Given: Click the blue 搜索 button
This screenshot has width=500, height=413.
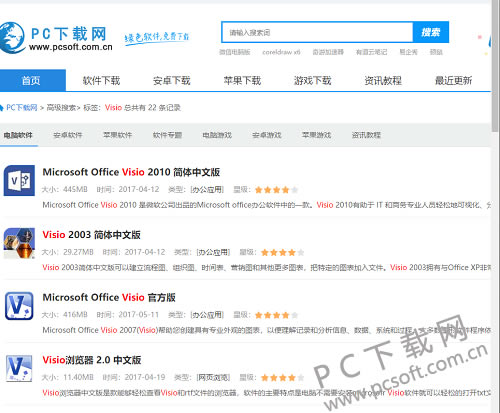Looking at the screenshot, I should 431,32.
